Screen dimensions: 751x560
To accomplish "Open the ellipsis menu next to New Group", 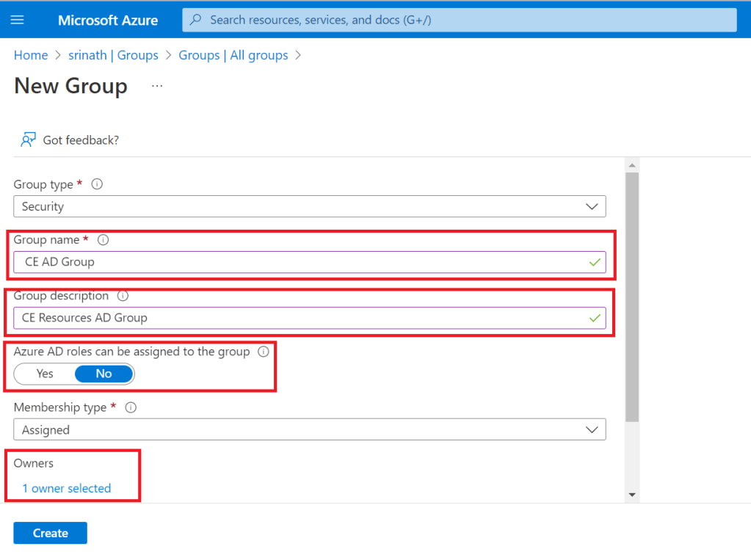I will [x=157, y=86].
